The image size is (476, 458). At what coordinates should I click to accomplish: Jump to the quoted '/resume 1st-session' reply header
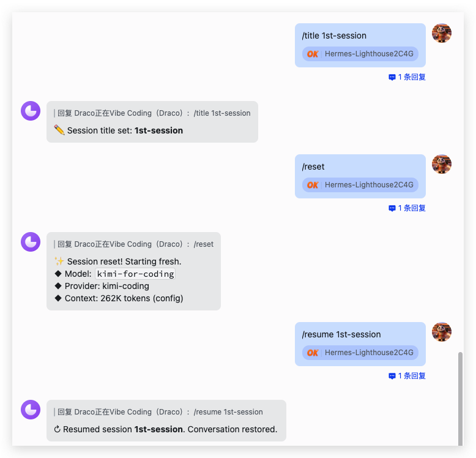point(159,412)
